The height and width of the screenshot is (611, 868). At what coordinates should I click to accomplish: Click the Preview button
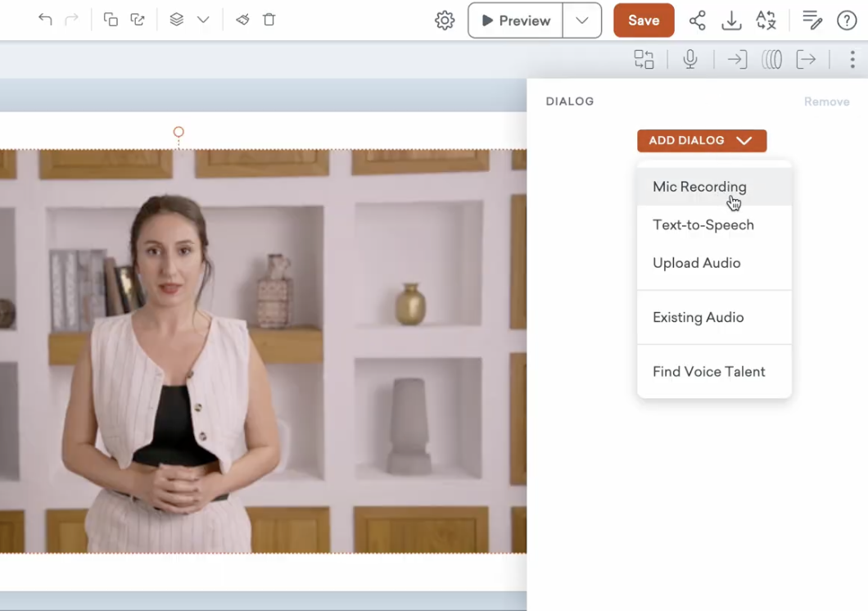point(516,20)
